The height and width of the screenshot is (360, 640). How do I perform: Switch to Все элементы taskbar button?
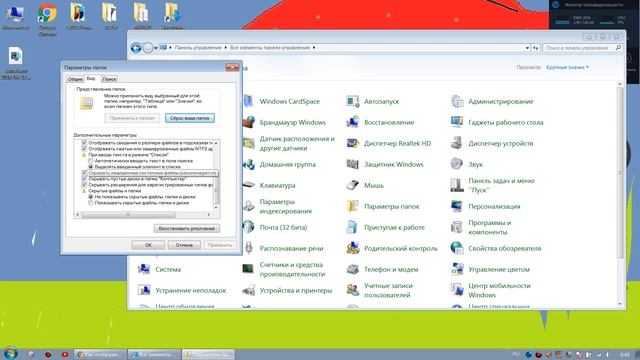click(x=155, y=354)
